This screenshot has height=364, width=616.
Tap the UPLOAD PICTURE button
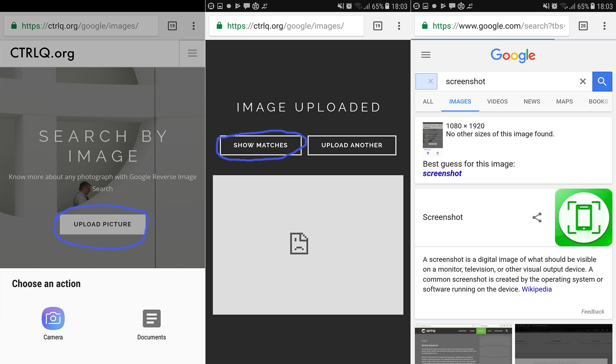click(103, 224)
